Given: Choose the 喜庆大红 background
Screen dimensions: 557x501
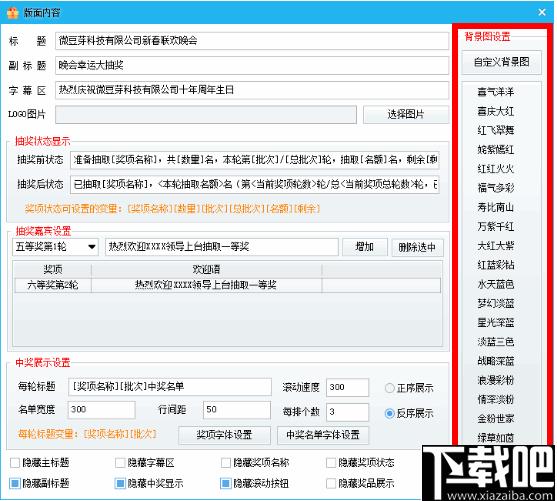Looking at the screenshot, I should coord(496,111).
